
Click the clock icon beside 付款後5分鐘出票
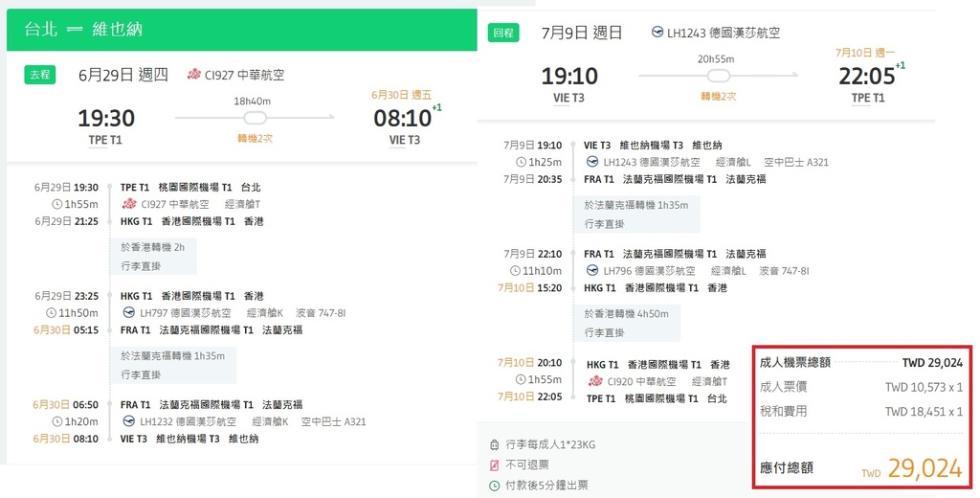(x=494, y=486)
